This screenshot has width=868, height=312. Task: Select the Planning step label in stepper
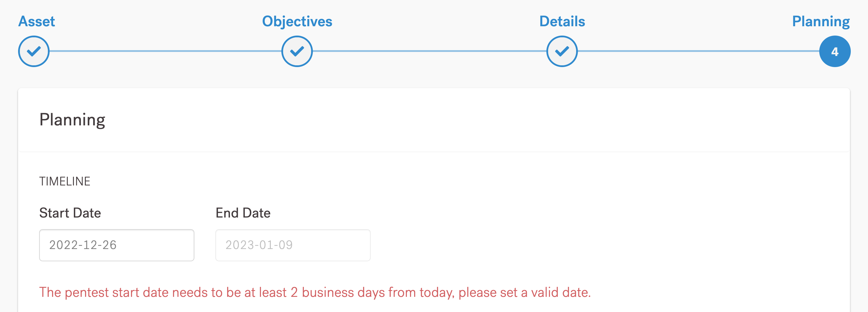(820, 22)
